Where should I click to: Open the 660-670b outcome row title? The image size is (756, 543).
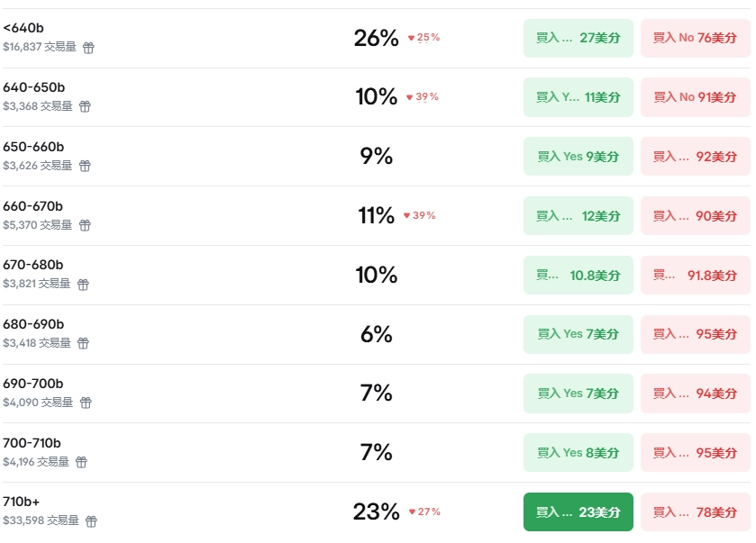[32, 206]
